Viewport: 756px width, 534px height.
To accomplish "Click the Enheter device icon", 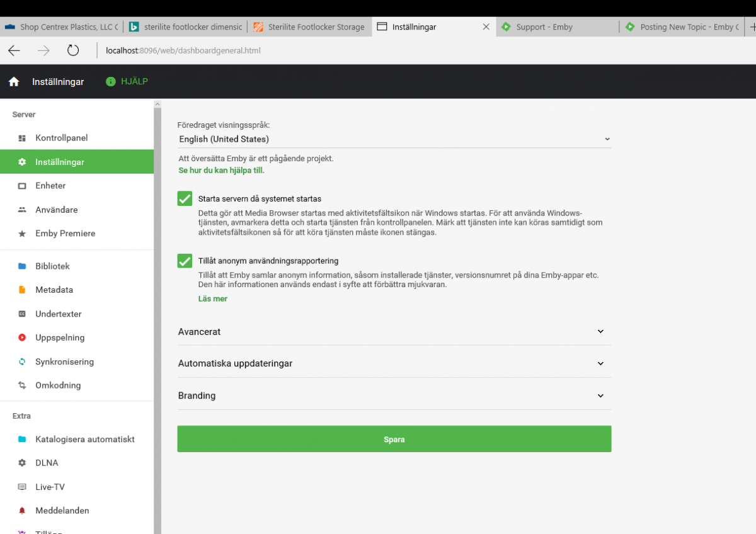I will point(22,186).
